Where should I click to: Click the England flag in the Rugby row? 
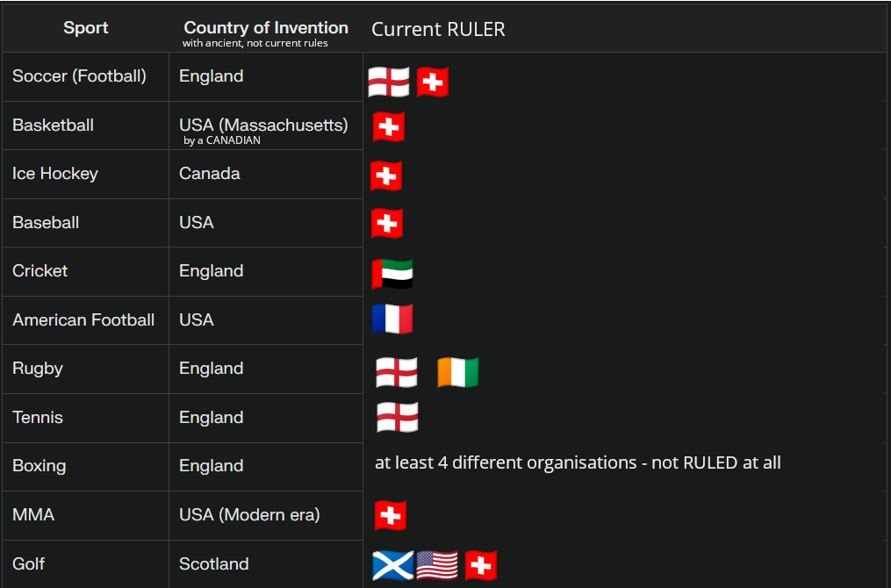397,372
